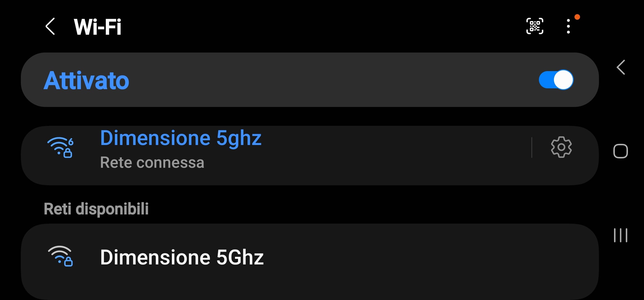Connect to available network Dimensione 5Ghz
Screen dimensions: 644x300
[x=310, y=257]
